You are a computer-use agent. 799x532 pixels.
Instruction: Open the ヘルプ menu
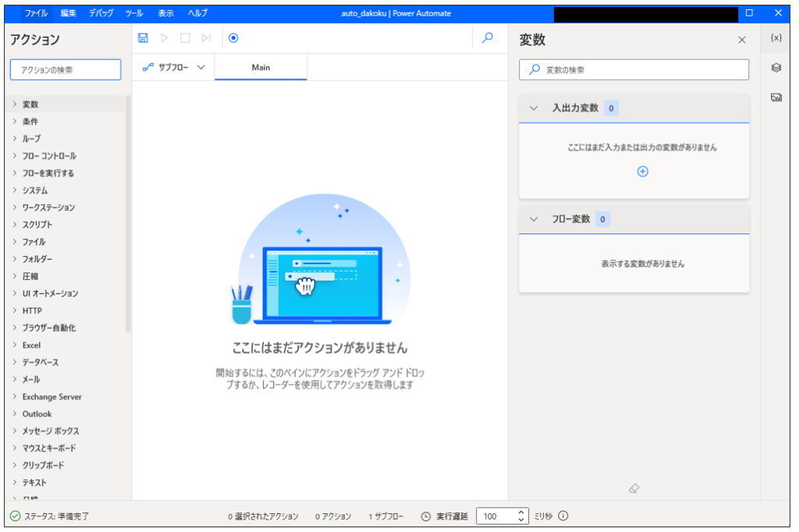click(x=197, y=13)
